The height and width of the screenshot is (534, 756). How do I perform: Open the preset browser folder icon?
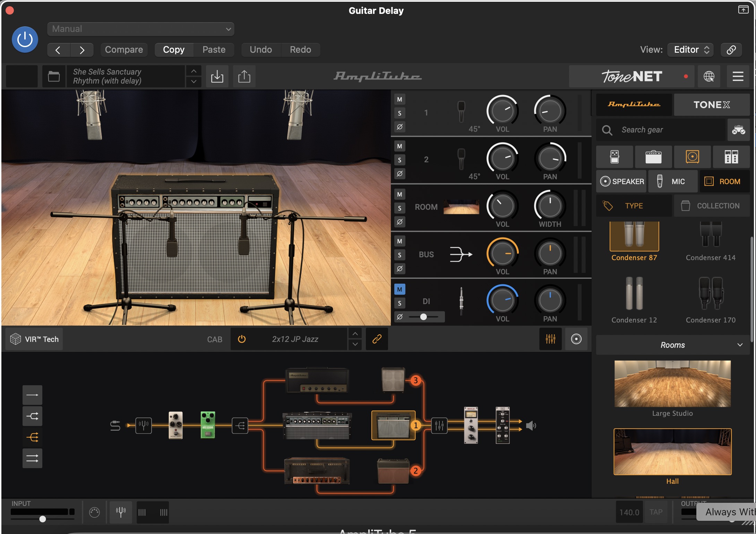[54, 76]
